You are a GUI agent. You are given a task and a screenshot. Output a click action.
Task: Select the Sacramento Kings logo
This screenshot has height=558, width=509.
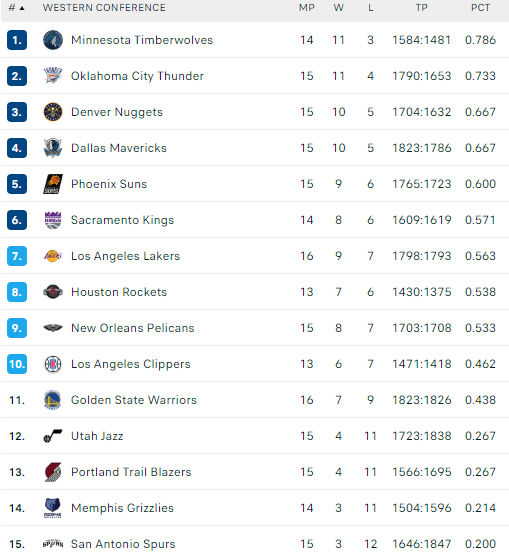click(x=53, y=220)
